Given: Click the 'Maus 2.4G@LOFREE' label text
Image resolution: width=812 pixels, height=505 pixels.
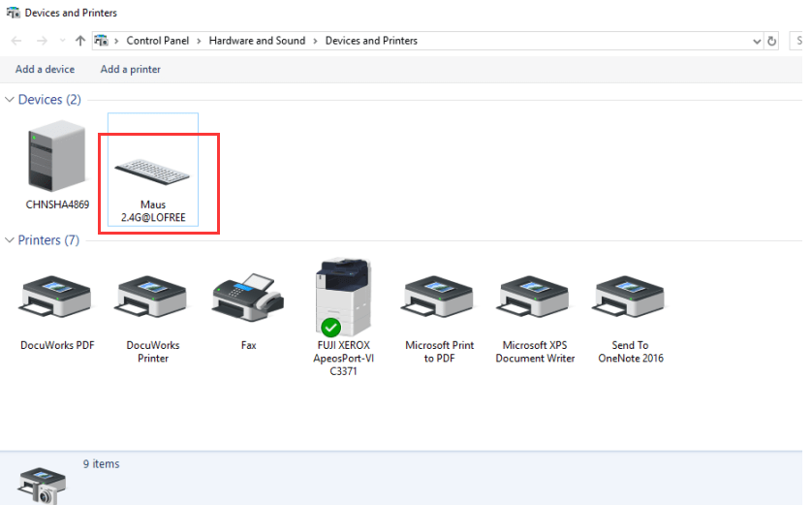Looking at the screenshot, I should tap(153, 211).
